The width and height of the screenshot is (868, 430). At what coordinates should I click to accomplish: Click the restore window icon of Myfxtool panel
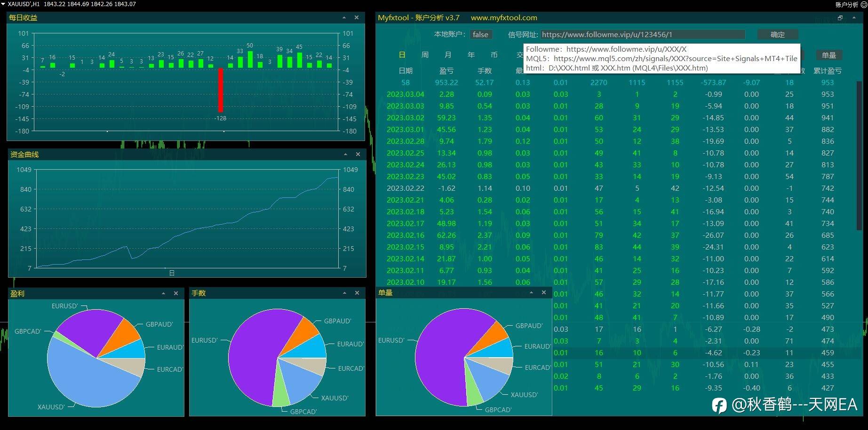(840, 18)
